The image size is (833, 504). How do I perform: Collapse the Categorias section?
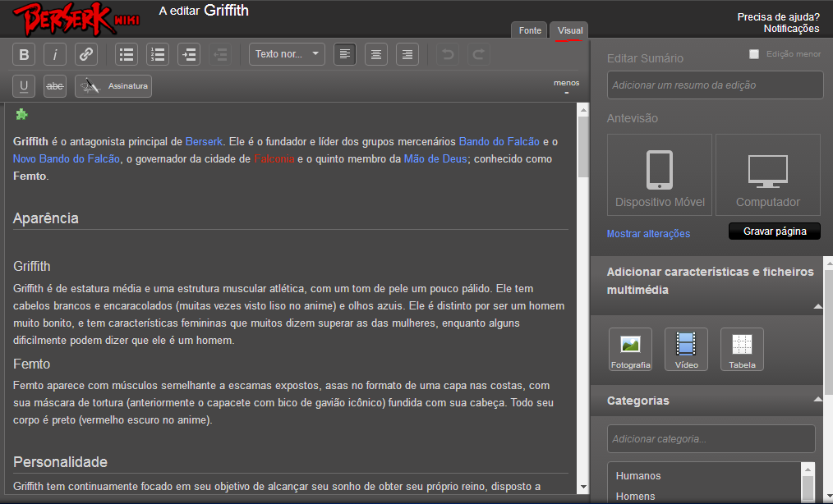coord(818,400)
